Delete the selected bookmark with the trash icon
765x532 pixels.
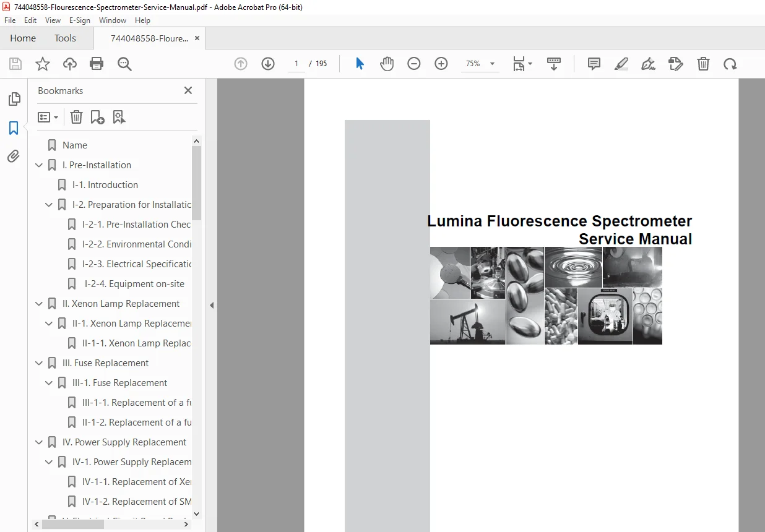(76, 117)
